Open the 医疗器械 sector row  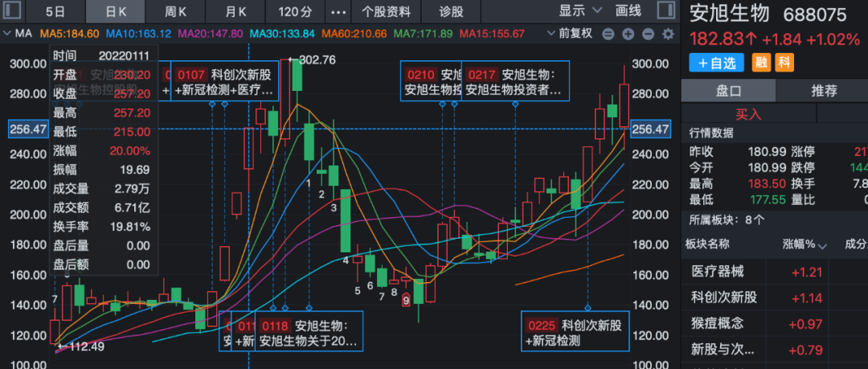tap(775, 272)
